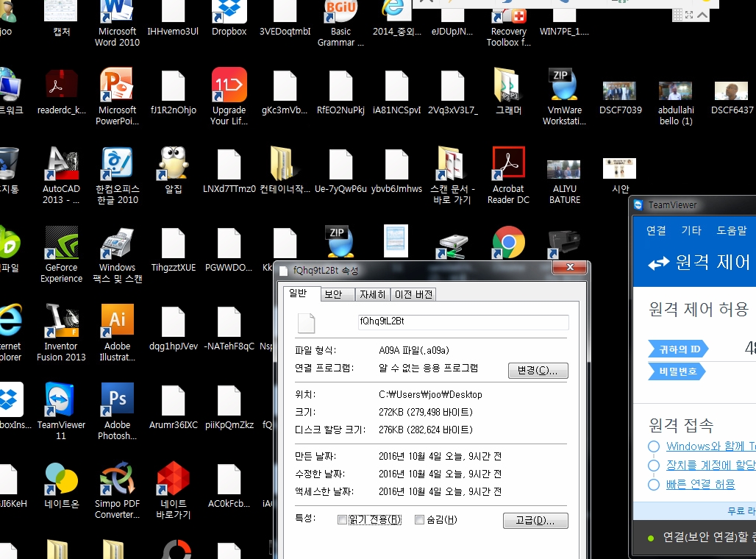Click the 귀하의 ID label in TeamViewer
The height and width of the screenshot is (559, 756).
(678, 349)
